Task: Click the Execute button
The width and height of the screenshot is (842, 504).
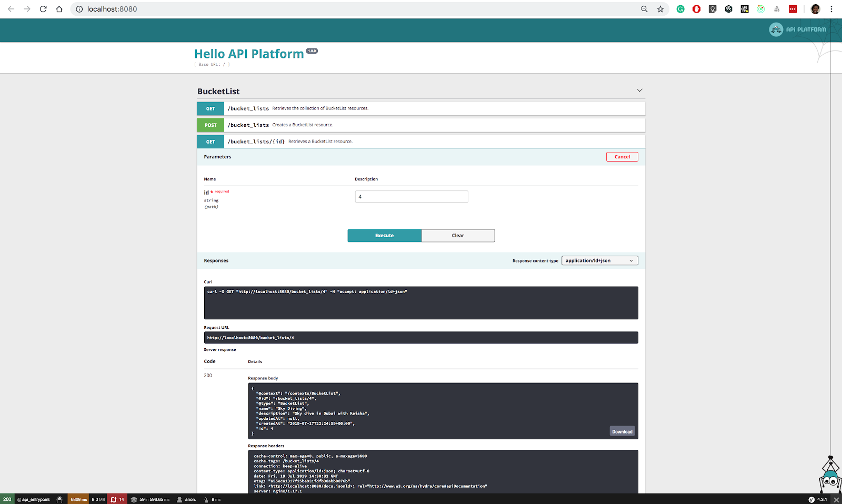Action: (x=384, y=236)
